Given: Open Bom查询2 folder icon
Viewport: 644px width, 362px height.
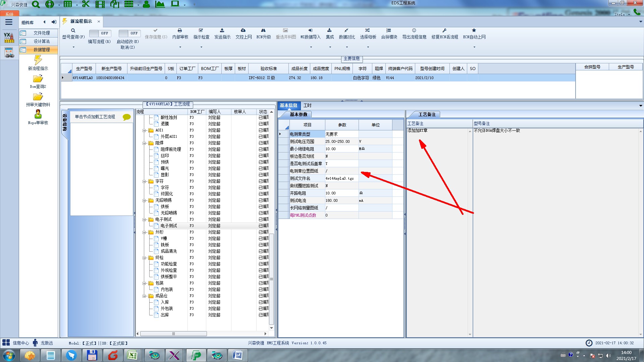Looking at the screenshot, I should pyautogui.click(x=38, y=79).
